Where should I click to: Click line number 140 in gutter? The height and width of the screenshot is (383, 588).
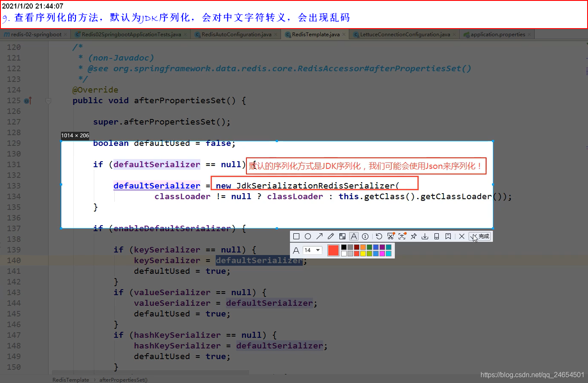[14, 261]
